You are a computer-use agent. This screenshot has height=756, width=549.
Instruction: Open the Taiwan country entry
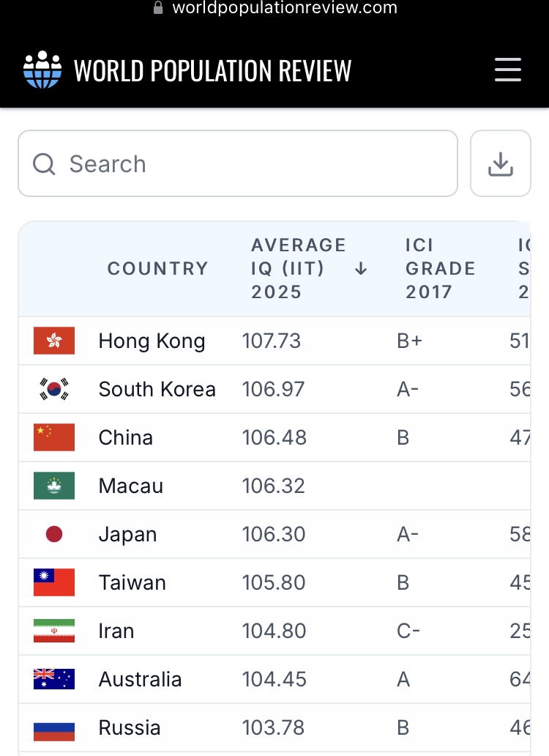[x=132, y=582]
